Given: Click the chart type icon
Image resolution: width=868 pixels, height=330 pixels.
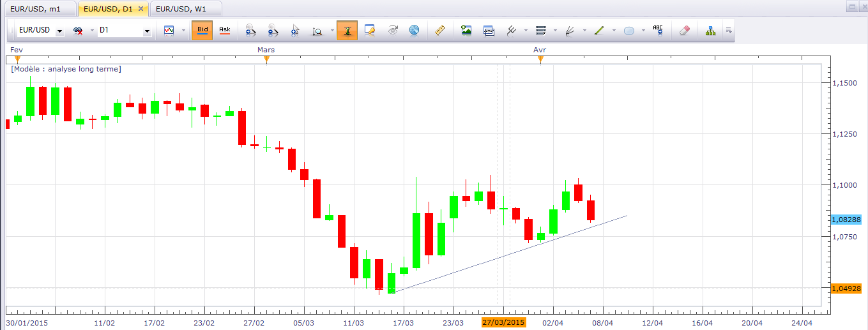Looking at the screenshot, I should click(x=169, y=30).
